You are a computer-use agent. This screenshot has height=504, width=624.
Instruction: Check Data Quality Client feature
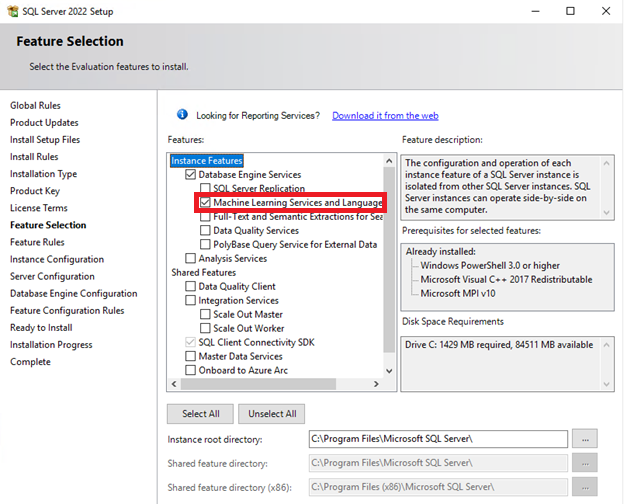click(x=191, y=286)
